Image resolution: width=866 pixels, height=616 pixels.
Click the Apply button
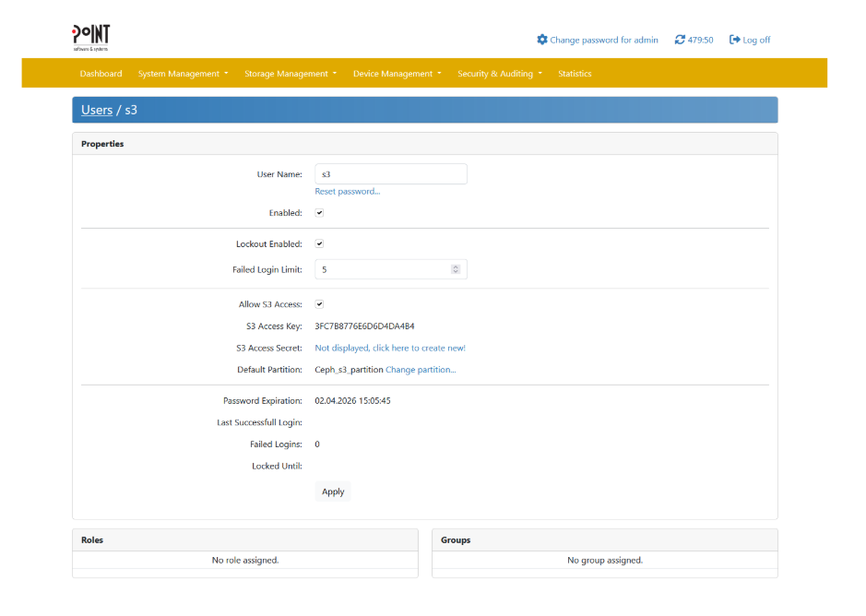[x=333, y=492]
